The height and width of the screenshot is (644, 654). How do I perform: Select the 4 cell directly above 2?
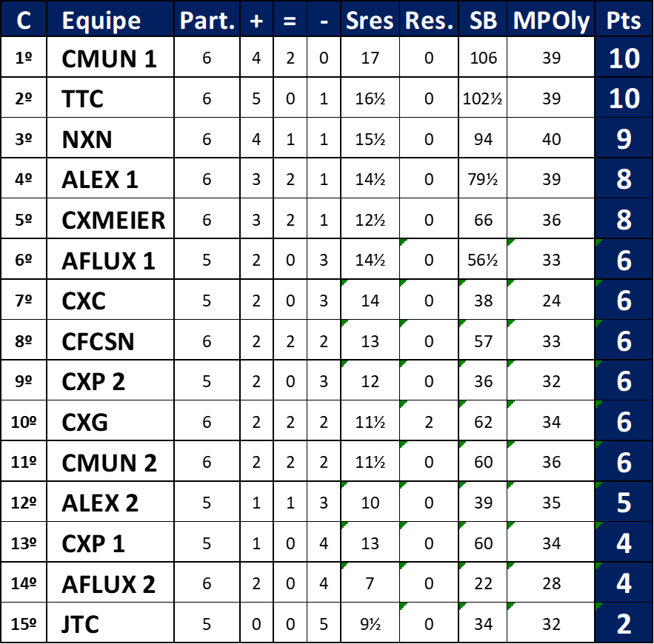pyautogui.click(x=624, y=583)
